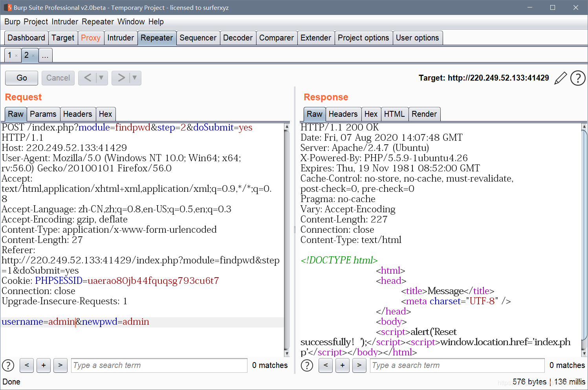
Task: Click the next match button in the response search
Action: pos(359,365)
